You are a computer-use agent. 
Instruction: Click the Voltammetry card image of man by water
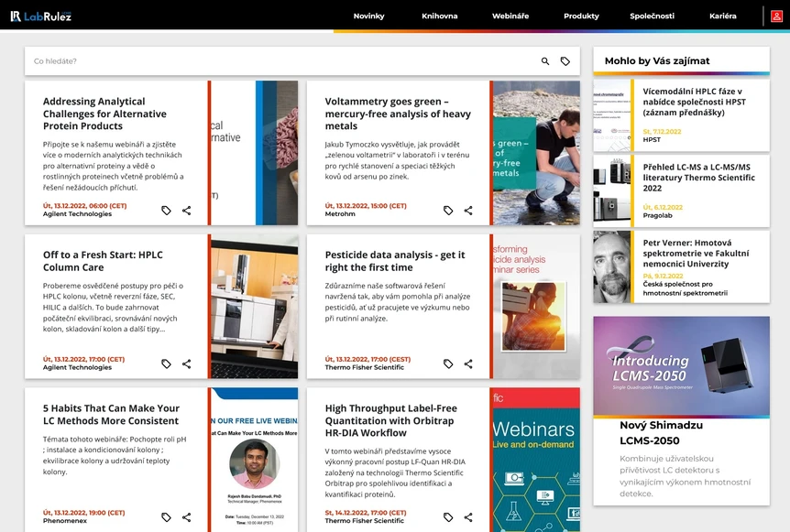536,153
